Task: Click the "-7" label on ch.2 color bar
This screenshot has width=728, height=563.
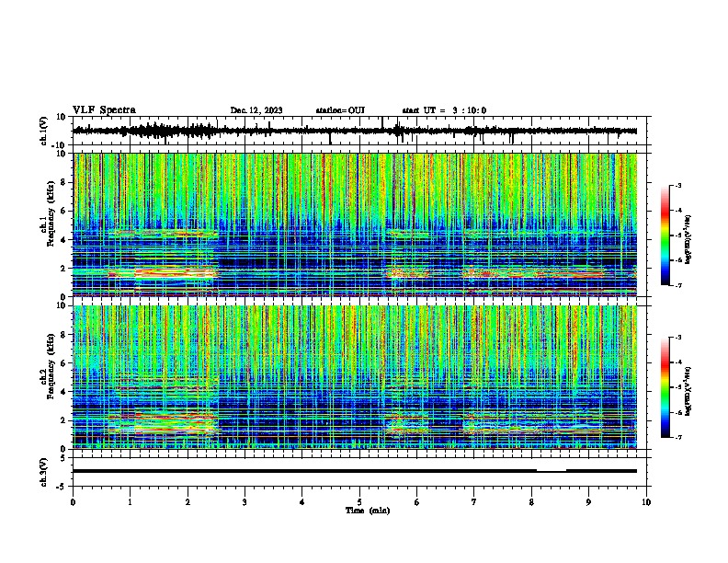Action: 678,438
